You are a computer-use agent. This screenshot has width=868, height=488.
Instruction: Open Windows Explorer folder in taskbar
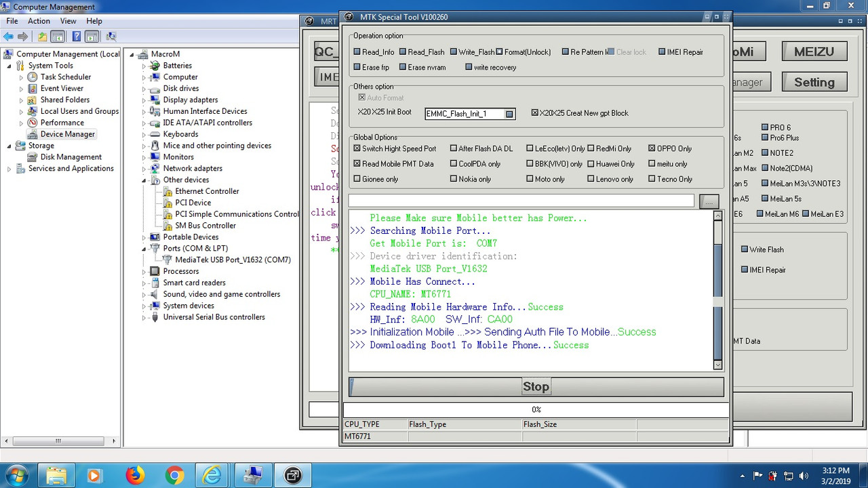pyautogui.click(x=56, y=474)
